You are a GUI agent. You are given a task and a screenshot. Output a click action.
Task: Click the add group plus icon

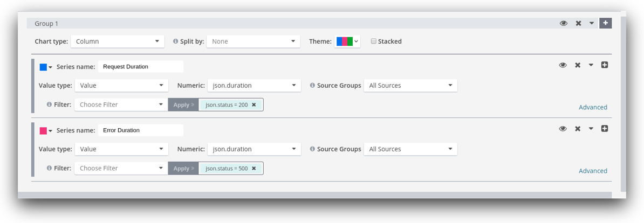tap(605, 23)
